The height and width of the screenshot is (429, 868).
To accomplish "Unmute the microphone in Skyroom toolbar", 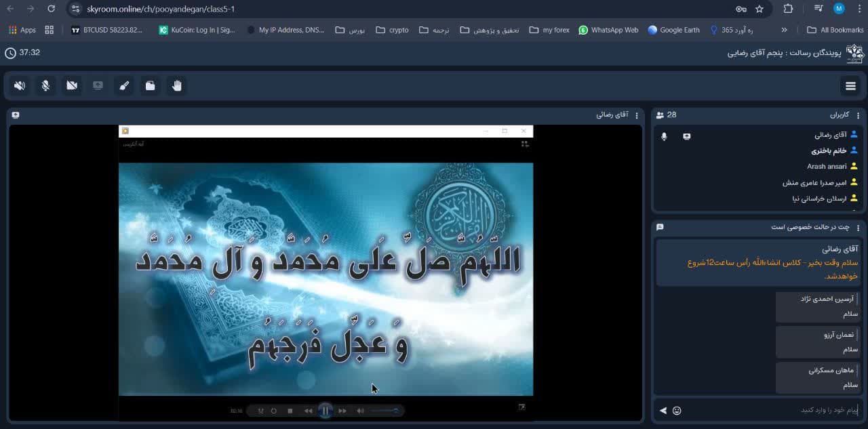I will (45, 86).
